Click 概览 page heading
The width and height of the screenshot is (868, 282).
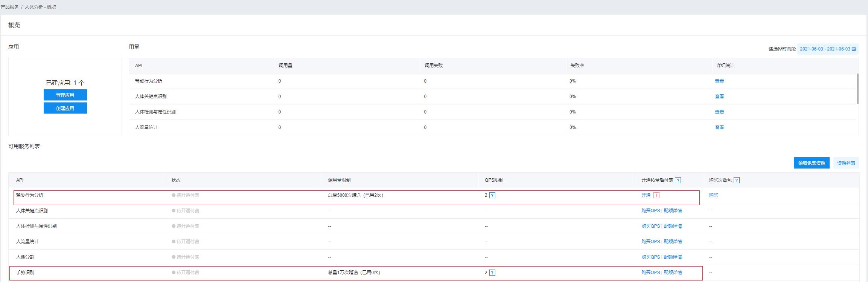pos(14,25)
